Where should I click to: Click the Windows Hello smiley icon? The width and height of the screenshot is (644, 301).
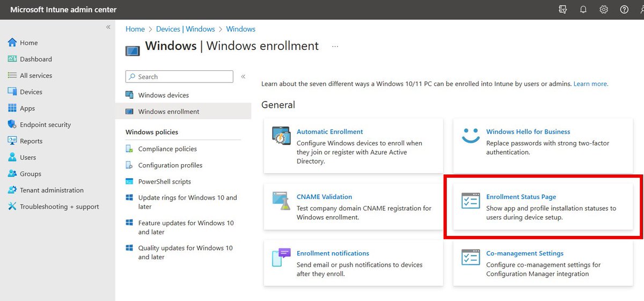471,135
